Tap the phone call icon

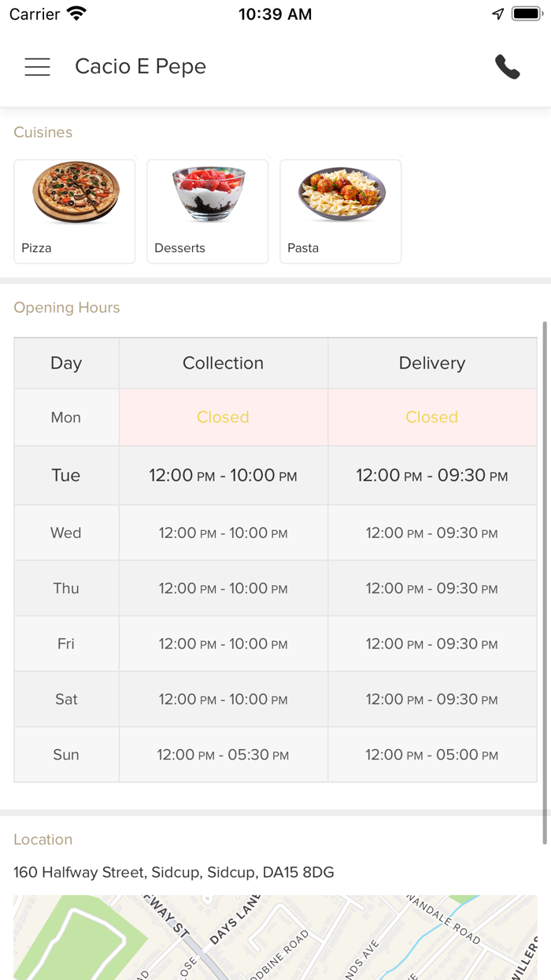click(x=508, y=67)
